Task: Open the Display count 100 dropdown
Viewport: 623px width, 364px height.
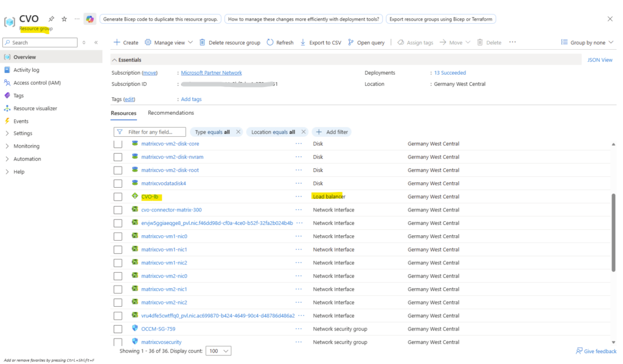Action: [219, 351]
